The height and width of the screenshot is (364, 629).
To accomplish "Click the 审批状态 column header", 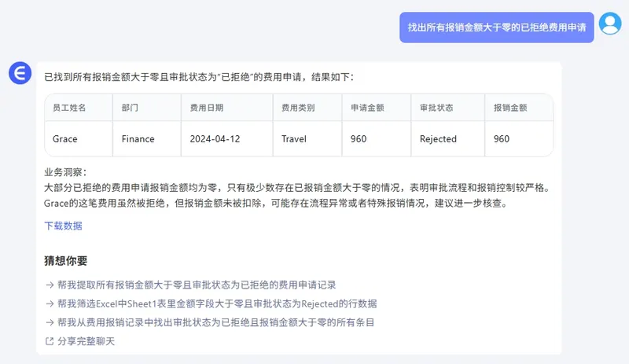I will 436,108.
